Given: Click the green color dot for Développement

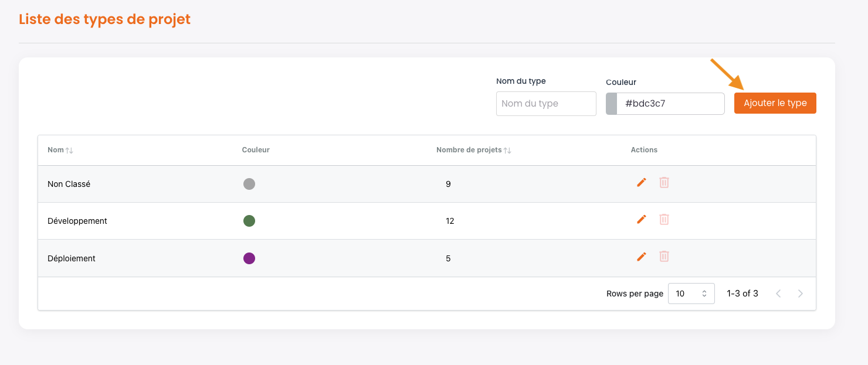Looking at the screenshot, I should (x=249, y=221).
